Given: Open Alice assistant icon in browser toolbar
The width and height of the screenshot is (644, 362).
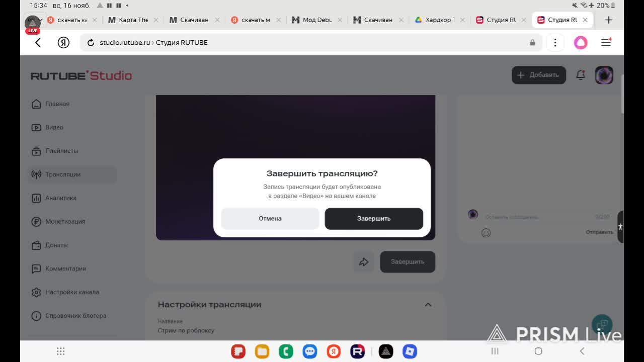Looking at the screenshot, I should (581, 43).
